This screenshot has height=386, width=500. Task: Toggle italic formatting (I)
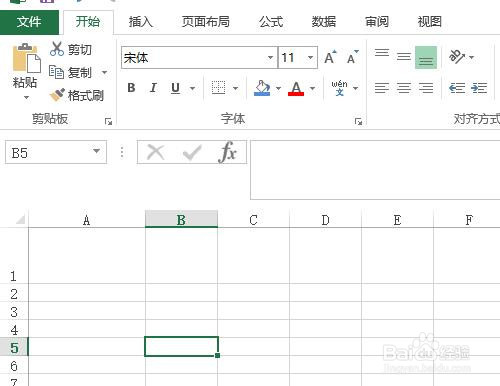pos(153,88)
